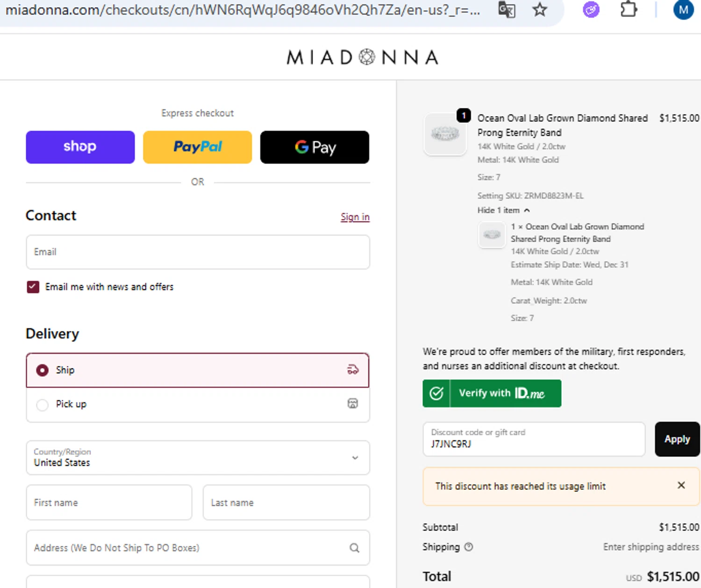Click the Delivery section heading
This screenshot has height=588, width=701.
(x=52, y=334)
